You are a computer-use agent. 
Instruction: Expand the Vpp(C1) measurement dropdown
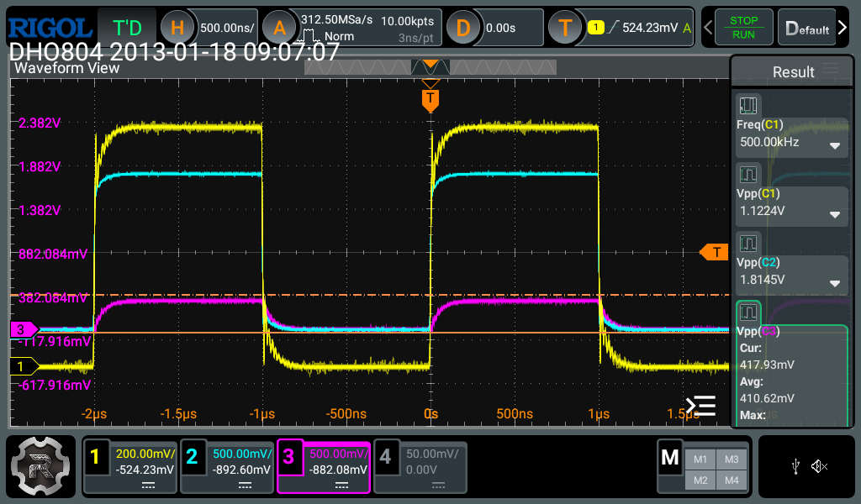834,214
